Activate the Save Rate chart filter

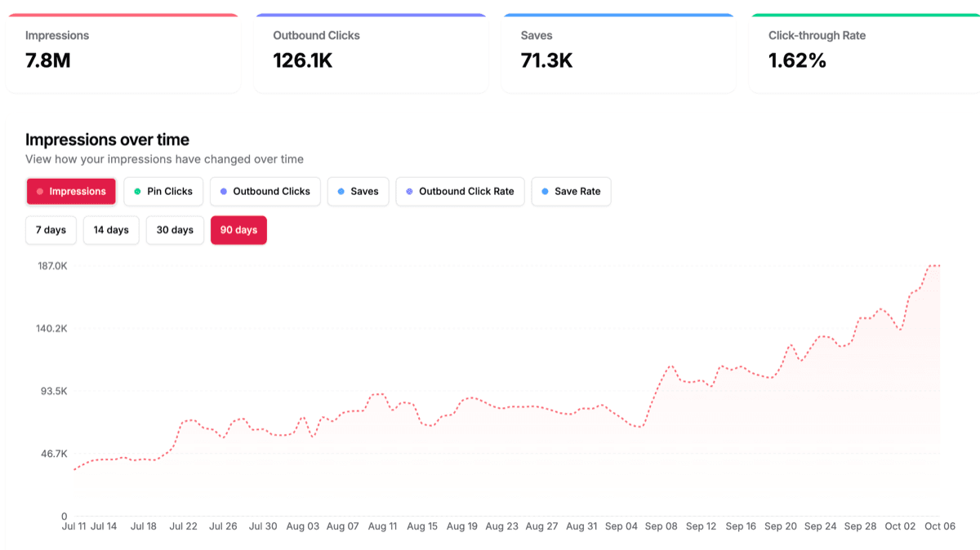tap(571, 191)
